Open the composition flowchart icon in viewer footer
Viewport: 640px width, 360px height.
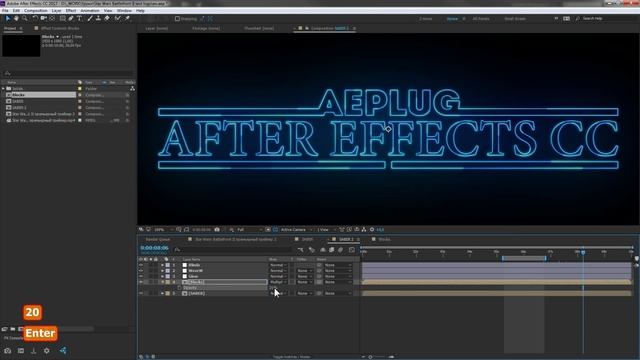tap(364, 230)
